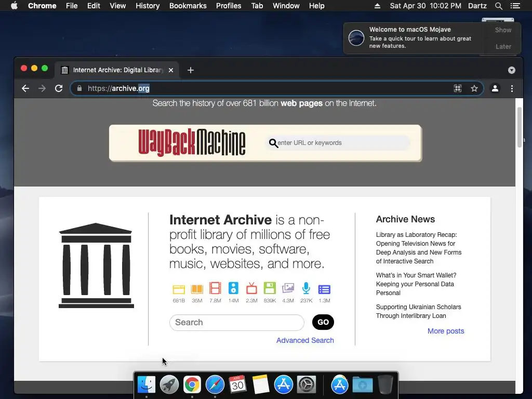Click the lock icon in address bar
This screenshot has height=399, width=532.
tap(79, 88)
